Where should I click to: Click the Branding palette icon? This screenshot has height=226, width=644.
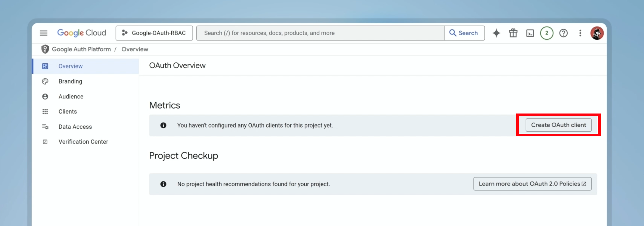[x=45, y=81]
